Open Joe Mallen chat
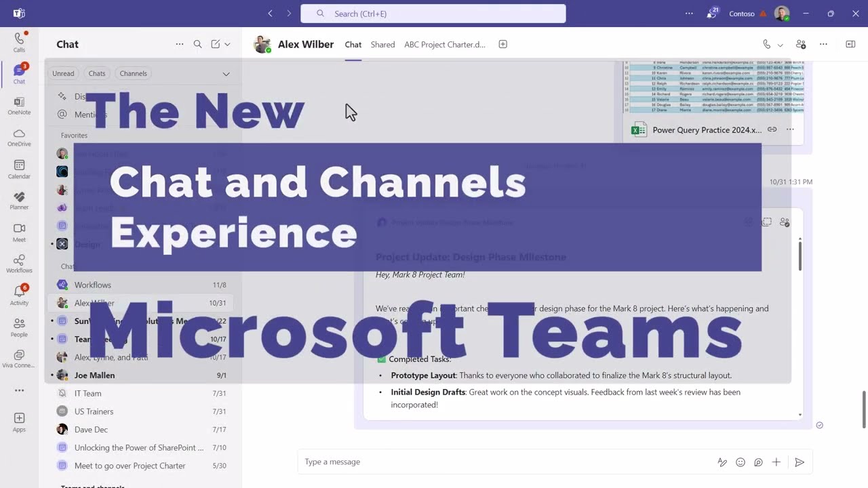This screenshot has width=868, height=488. click(x=141, y=375)
